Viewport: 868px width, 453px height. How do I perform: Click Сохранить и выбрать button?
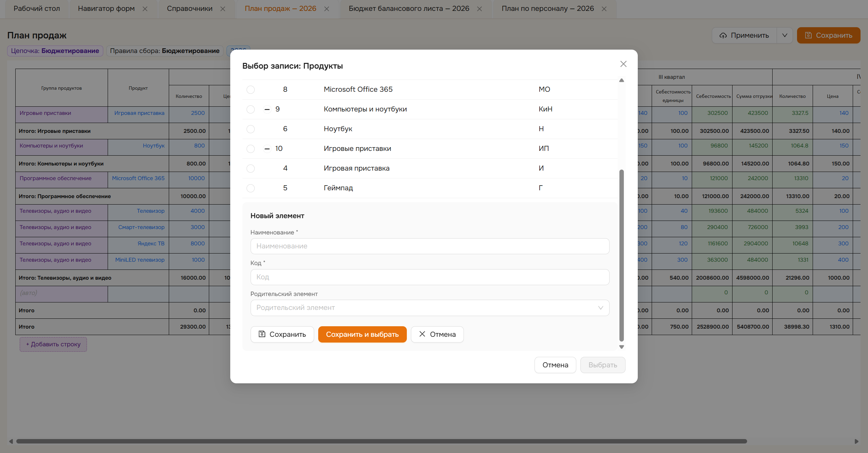click(362, 334)
